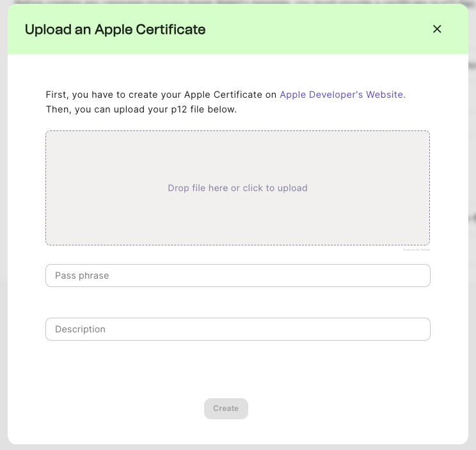This screenshot has height=450, width=476.
Task: Focus the Description input field
Action: tap(237, 329)
